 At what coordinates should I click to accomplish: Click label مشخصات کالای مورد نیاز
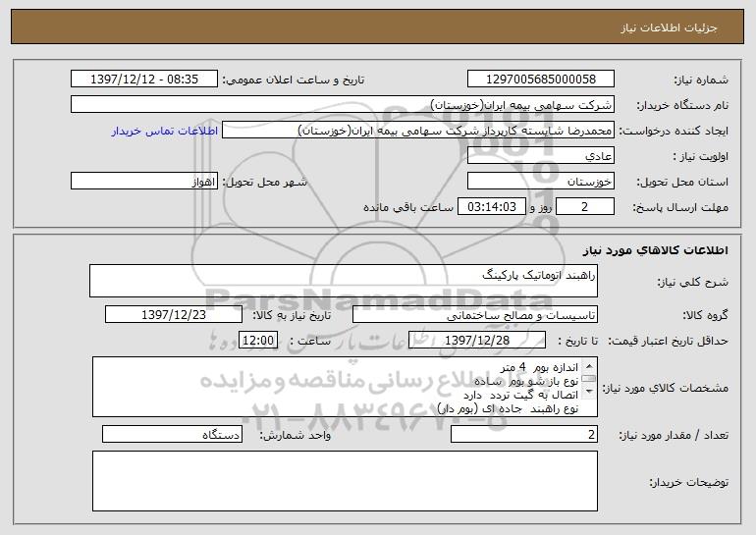(x=667, y=388)
